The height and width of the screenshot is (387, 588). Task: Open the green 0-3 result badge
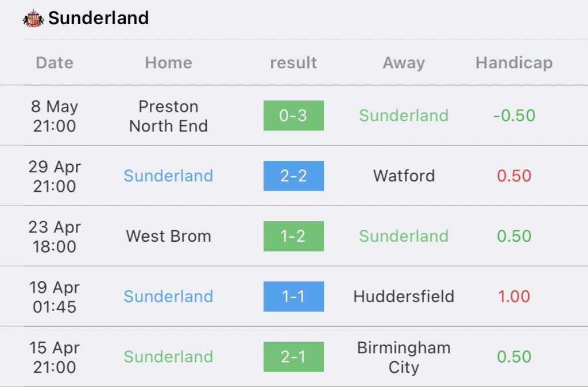(293, 115)
